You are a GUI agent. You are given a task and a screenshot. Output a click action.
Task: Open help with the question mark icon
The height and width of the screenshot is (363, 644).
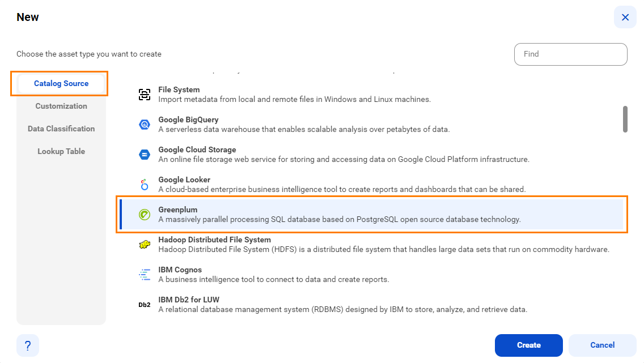28,345
